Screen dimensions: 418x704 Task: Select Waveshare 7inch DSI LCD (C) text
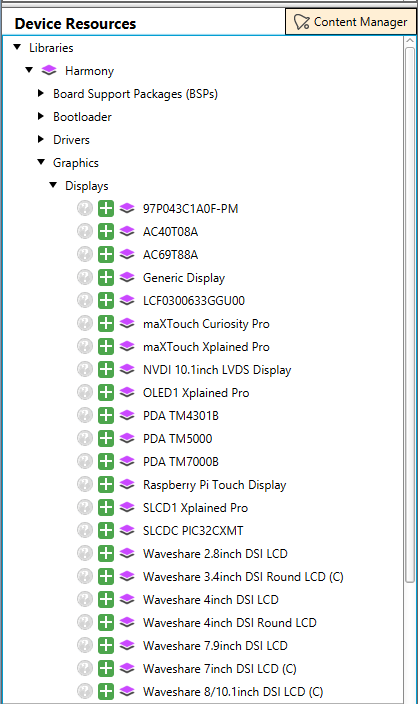point(220,669)
